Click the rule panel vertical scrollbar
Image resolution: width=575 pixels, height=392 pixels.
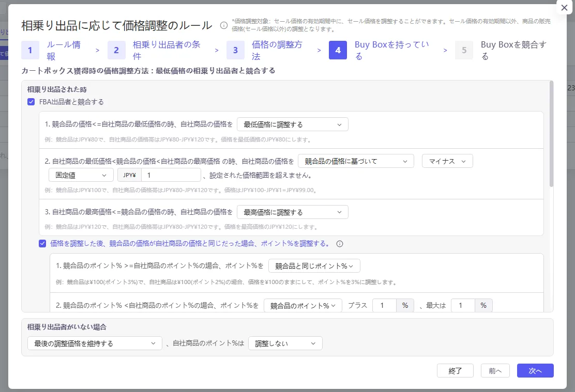[551, 134]
